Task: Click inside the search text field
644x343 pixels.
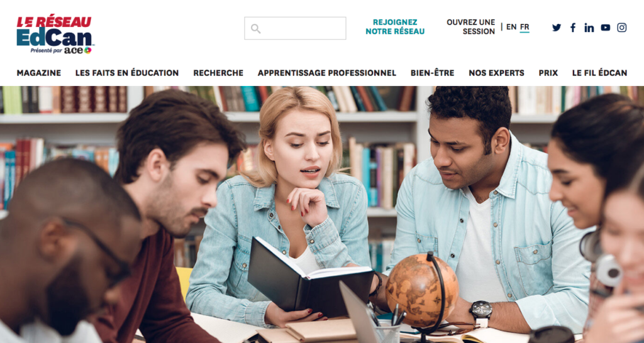Action: pyautogui.click(x=296, y=28)
